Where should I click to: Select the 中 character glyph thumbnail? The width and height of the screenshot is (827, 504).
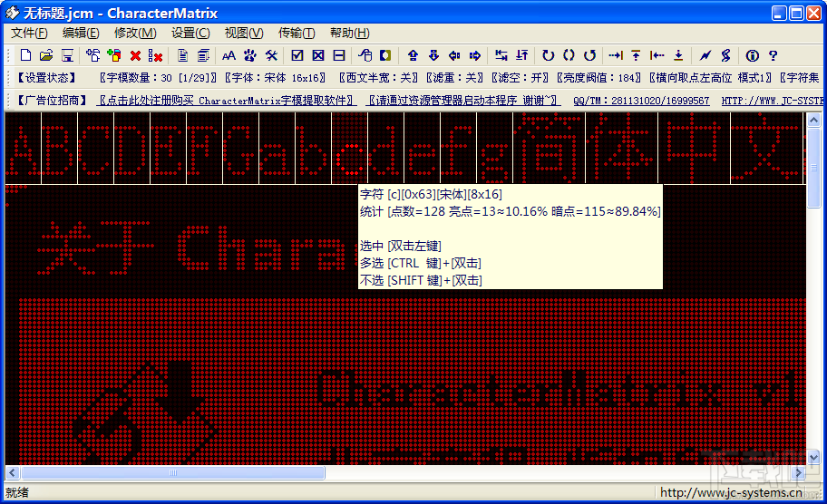(694, 148)
